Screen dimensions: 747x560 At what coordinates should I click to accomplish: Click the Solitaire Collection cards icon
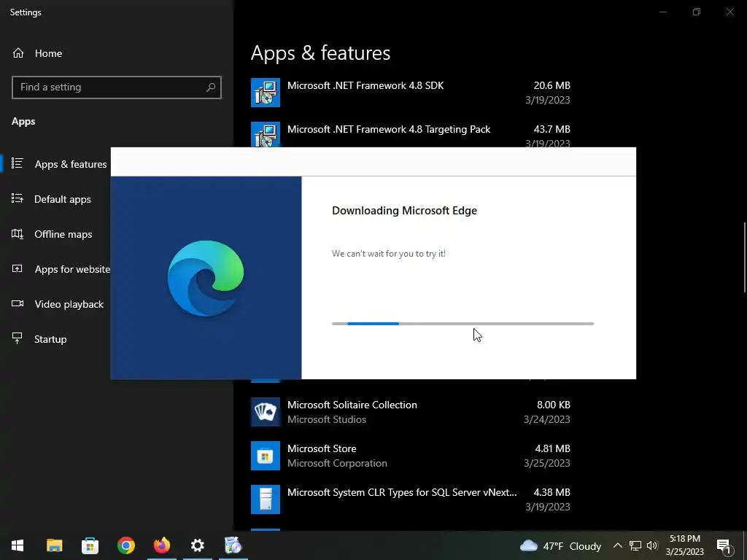pos(266,412)
